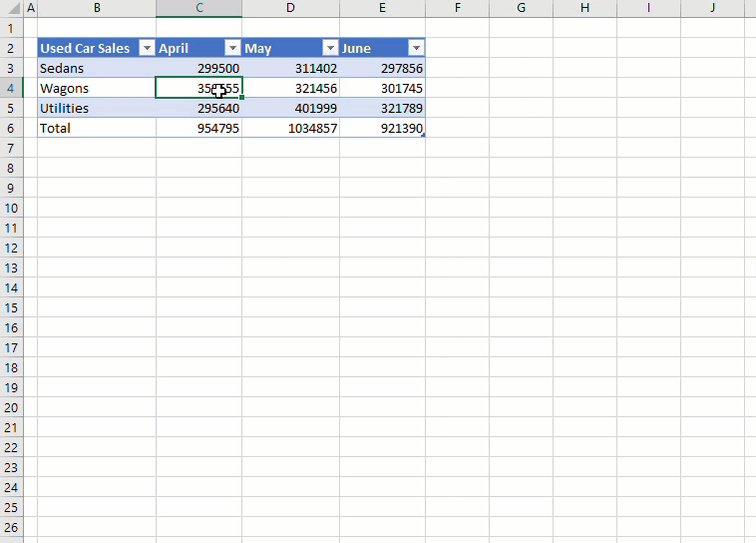Click the April total cell 954795
756x543 pixels.
198,129
